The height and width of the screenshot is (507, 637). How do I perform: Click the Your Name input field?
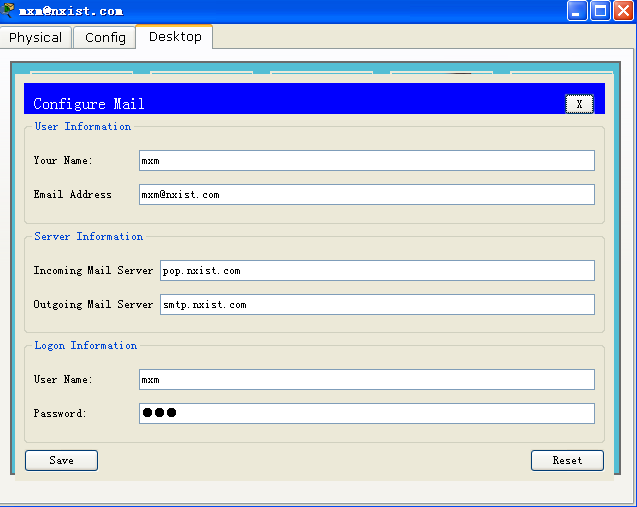click(x=367, y=160)
